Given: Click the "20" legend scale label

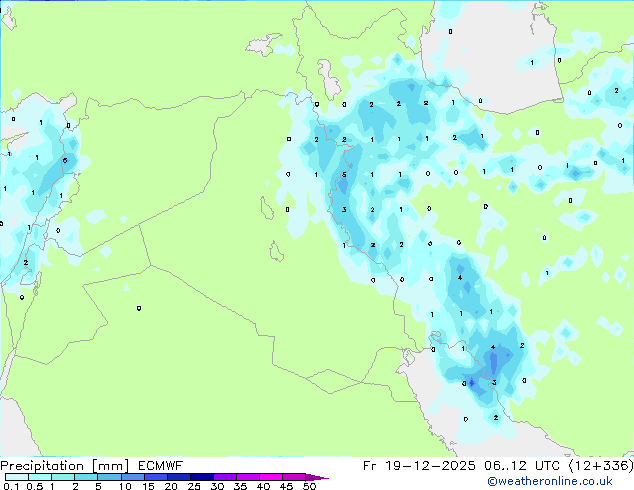Looking at the screenshot, I should (171, 486).
